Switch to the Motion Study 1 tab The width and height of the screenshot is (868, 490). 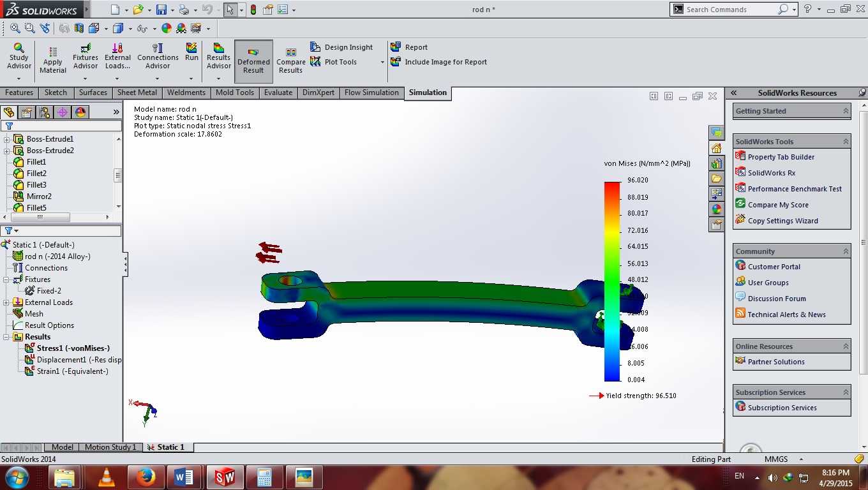(x=110, y=447)
